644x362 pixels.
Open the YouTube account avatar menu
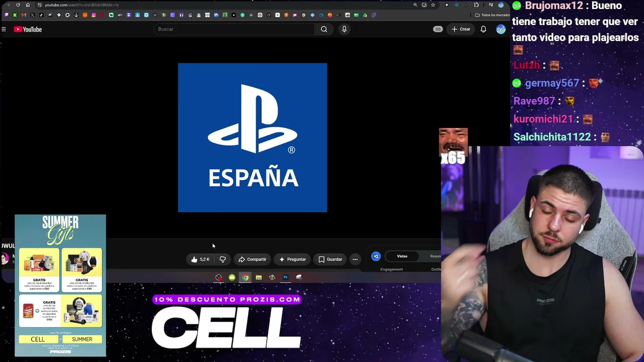[x=501, y=29]
